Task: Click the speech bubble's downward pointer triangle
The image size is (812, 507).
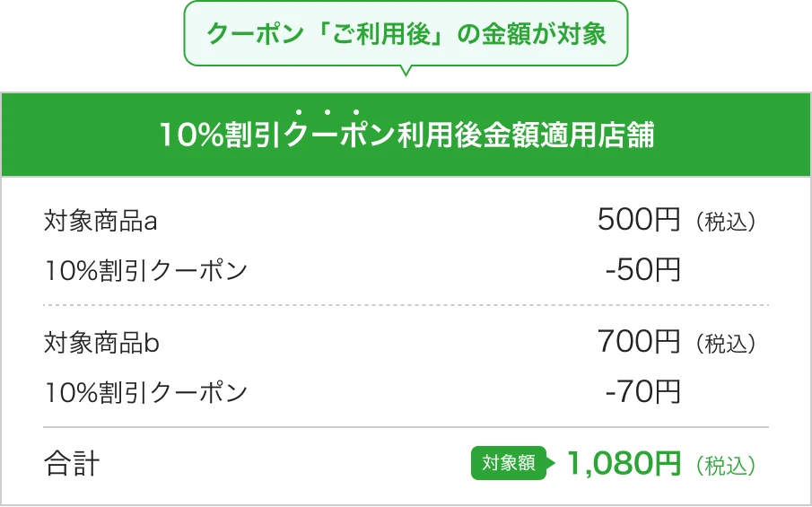Action: (x=406, y=71)
